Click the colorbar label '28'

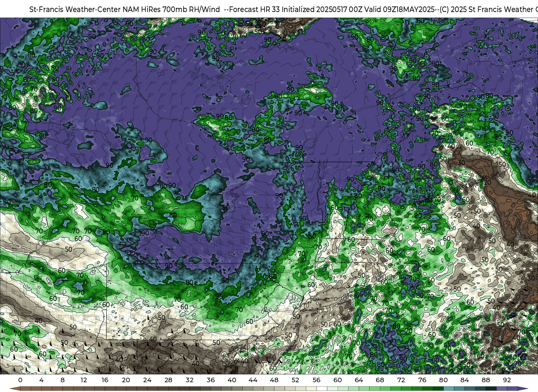(168, 380)
